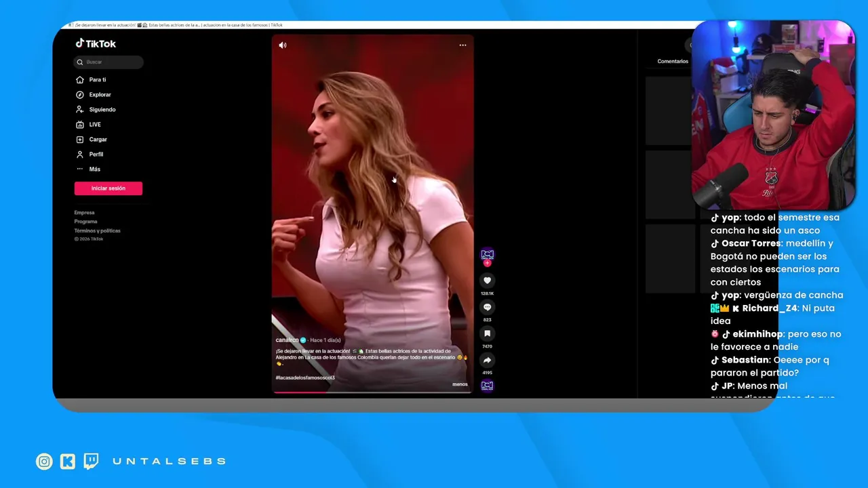Mute the video with speaker icon

283,45
